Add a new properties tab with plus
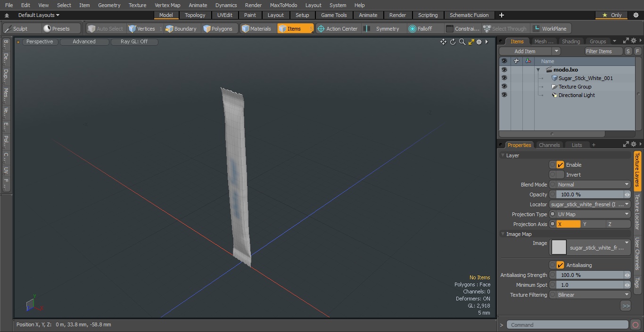644x332 pixels. [x=594, y=145]
